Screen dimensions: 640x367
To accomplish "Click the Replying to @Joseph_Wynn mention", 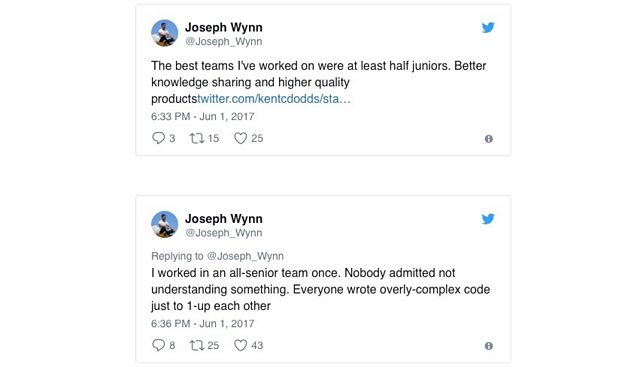I will [x=245, y=256].
